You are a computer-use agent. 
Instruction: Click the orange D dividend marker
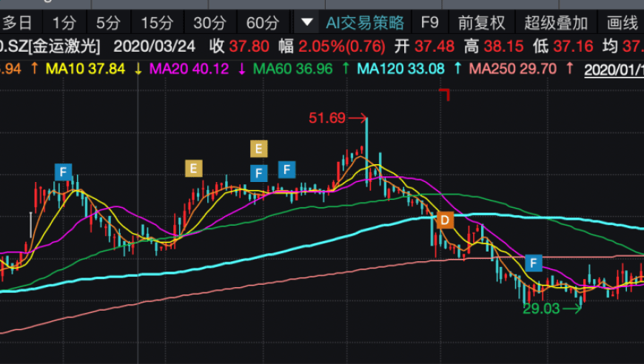pyautogui.click(x=445, y=220)
